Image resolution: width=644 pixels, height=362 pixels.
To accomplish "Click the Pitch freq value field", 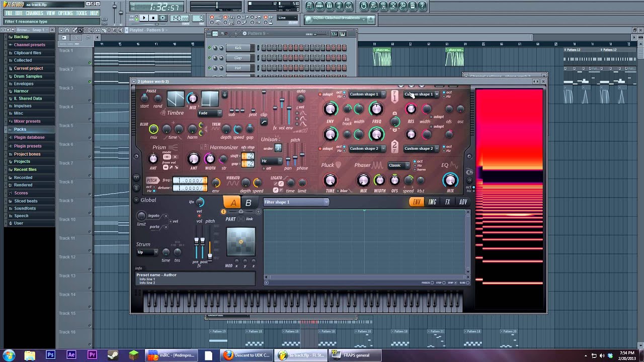I will pyautogui.click(x=190, y=180).
